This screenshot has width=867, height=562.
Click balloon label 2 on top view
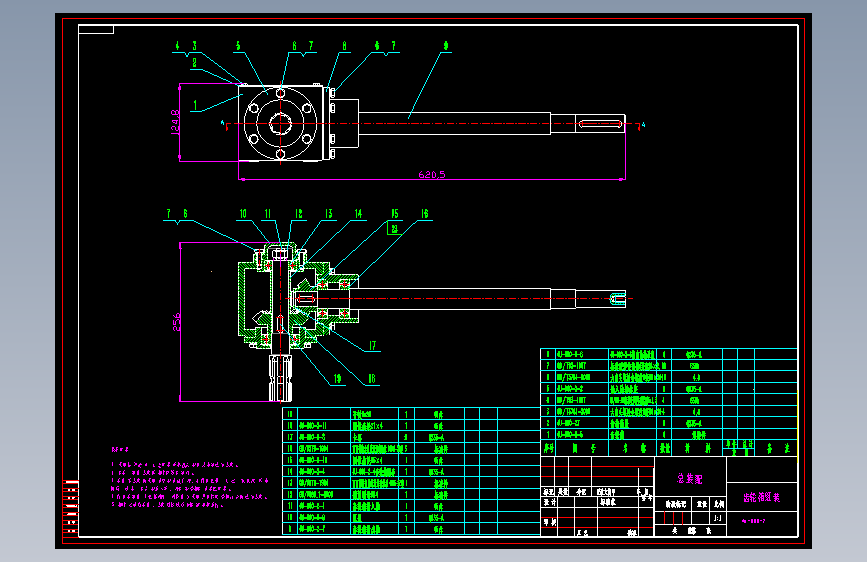[194, 63]
